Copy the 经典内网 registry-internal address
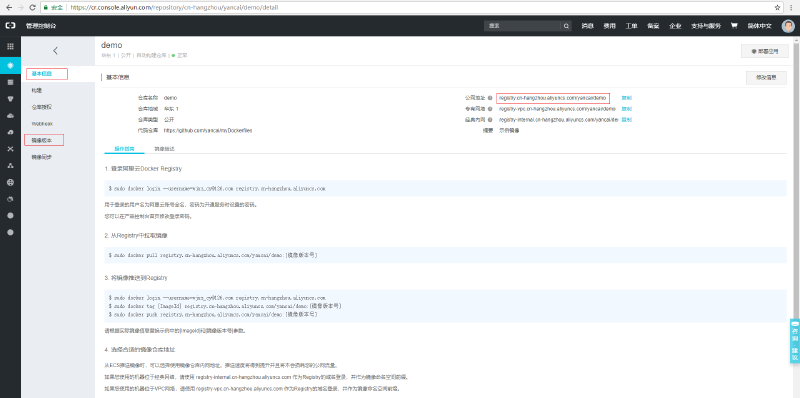Screen dimensions: 800x398 pos(627,120)
